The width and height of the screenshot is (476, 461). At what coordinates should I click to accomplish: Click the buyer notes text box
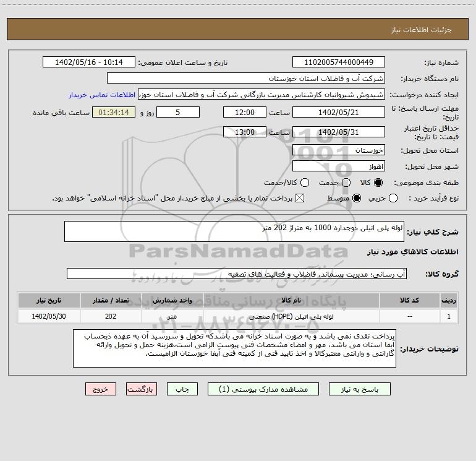point(234,348)
